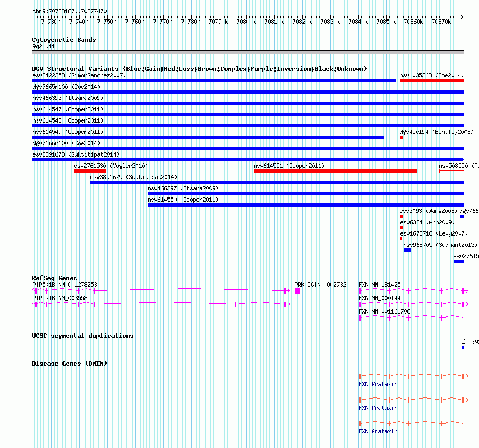The width and height of the screenshot is (479, 448).
Task: Open nsv614548 (Cooper2011) variant label
Action: (68, 120)
